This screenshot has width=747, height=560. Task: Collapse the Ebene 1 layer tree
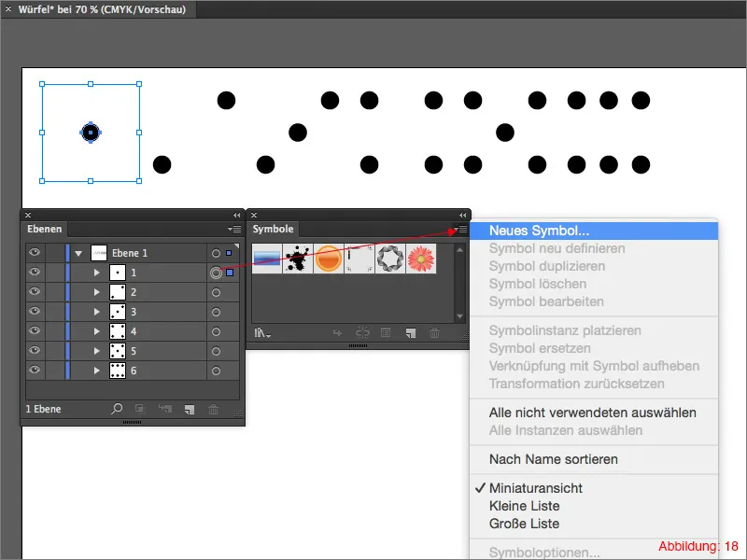point(78,254)
